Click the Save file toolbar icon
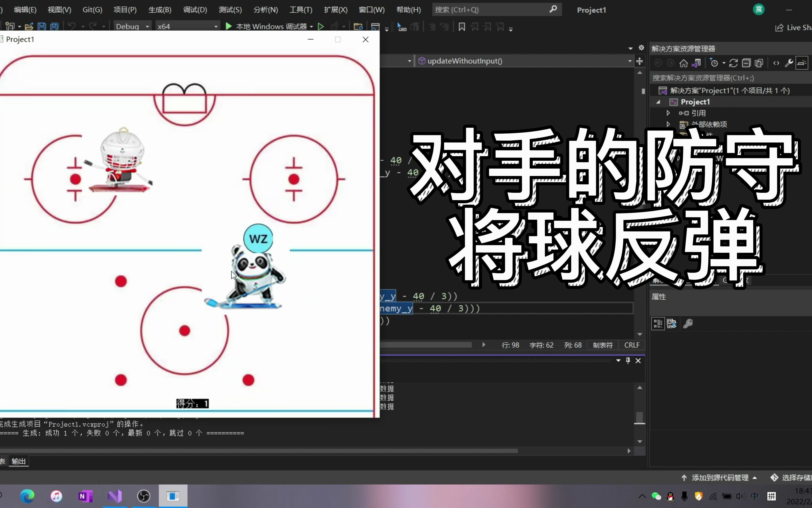812x508 pixels. [42, 27]
